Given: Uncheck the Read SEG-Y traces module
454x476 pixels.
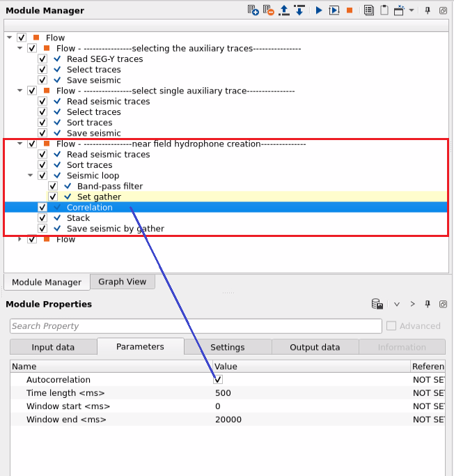Looking at the screenshot, I should click(x=42, y=59).
